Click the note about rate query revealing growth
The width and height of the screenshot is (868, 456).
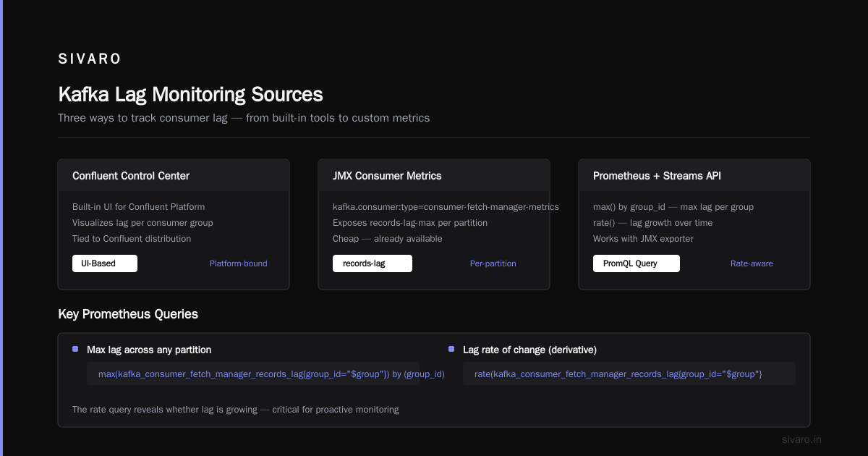tap(235, 410)
